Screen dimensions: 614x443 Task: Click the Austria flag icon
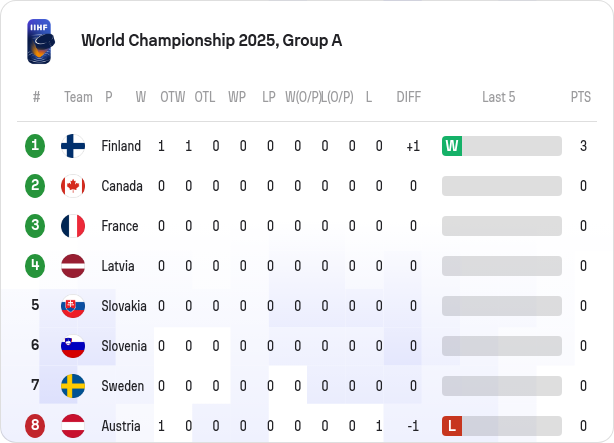coord(73,426)
